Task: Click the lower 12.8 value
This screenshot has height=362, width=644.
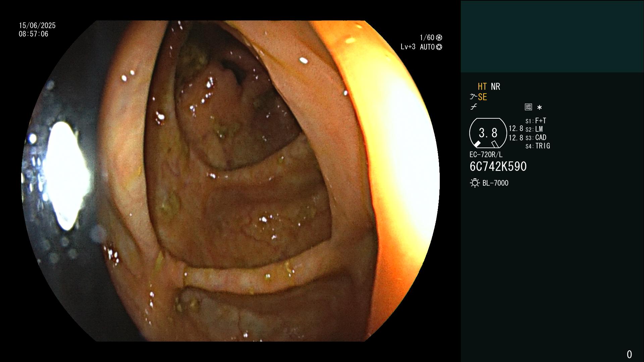Action: pyautogui.click(x=516, y=138)
